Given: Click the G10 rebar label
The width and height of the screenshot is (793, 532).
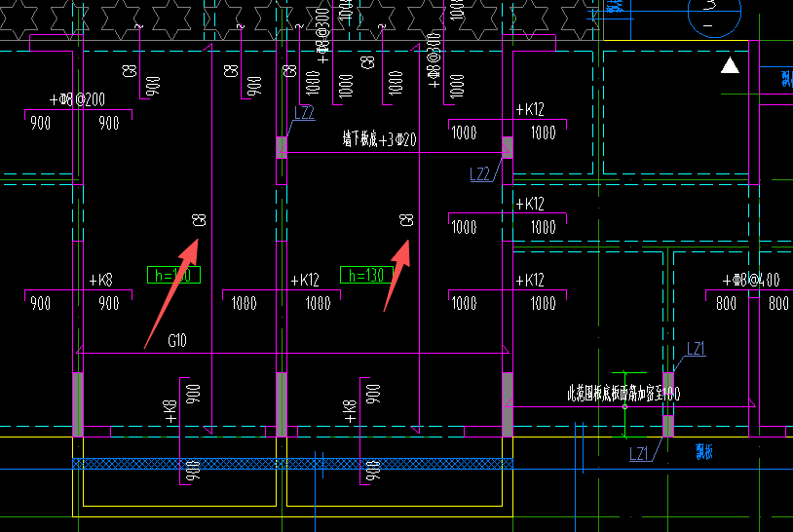Looking at the screenshot, I should [x=177, y=340].
